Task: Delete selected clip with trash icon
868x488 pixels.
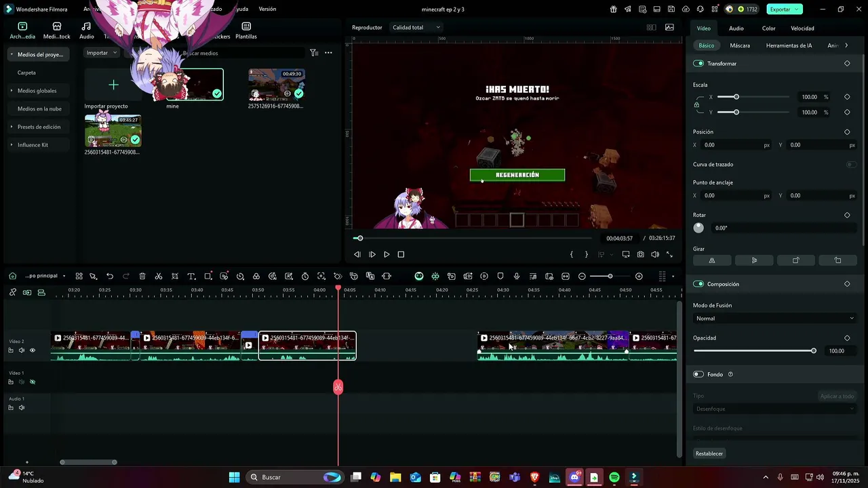Action: [x=142, y=277]
